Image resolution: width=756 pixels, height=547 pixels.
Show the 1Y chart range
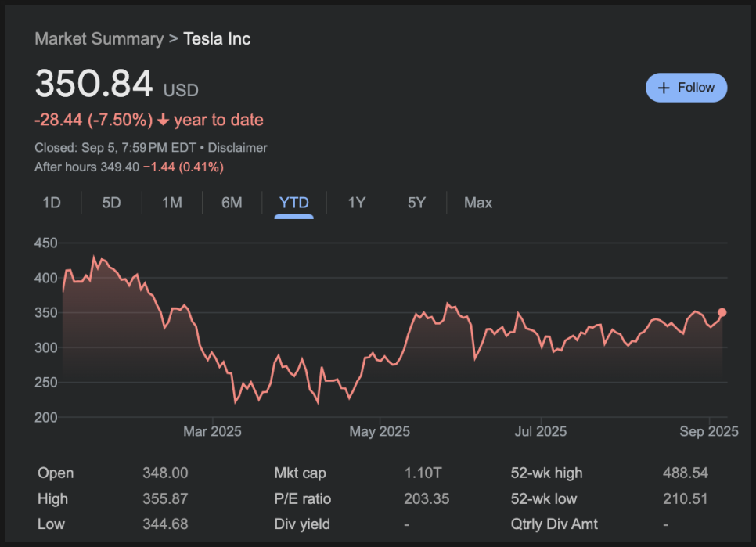[x=357, y=203]
